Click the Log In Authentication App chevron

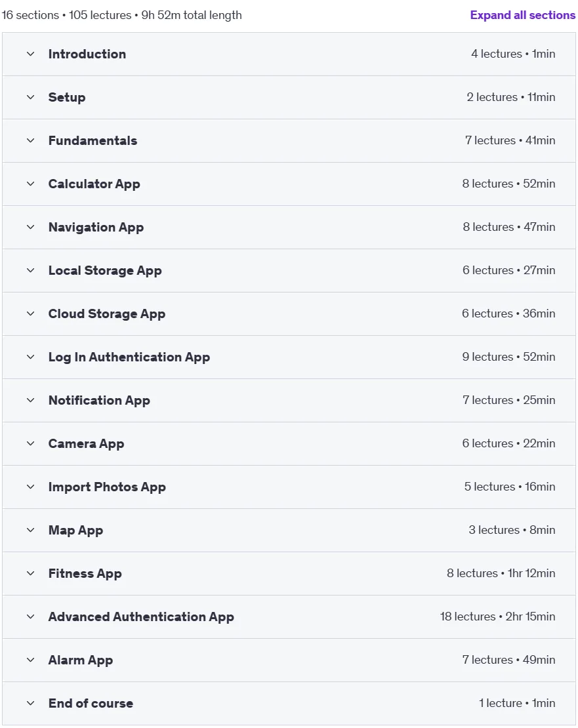point(31,357)
